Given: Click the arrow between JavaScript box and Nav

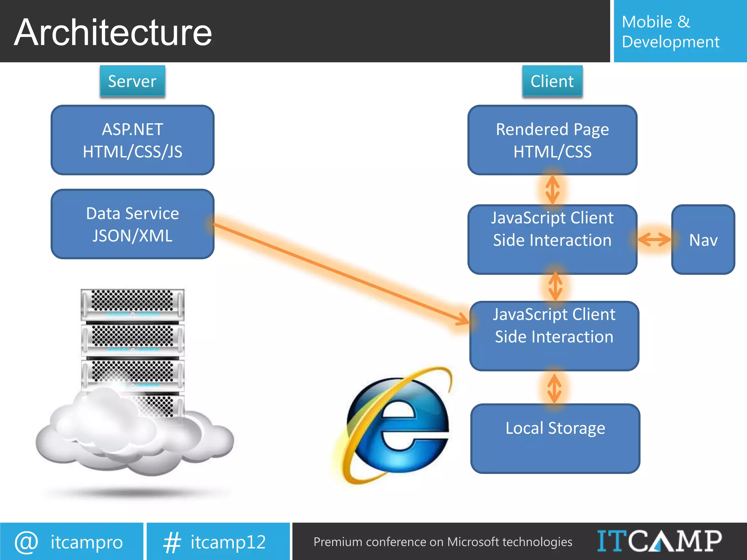Looking at the screenshot, I should 654,240.
